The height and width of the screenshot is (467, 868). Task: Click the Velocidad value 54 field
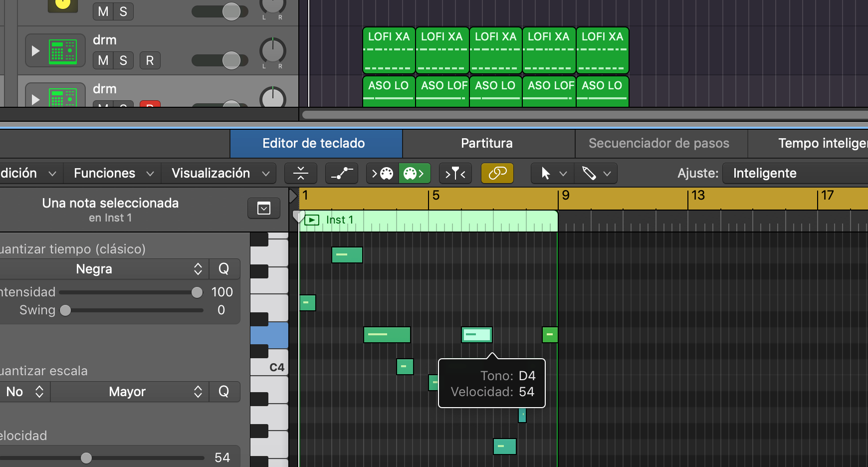[x=222, y=458]
